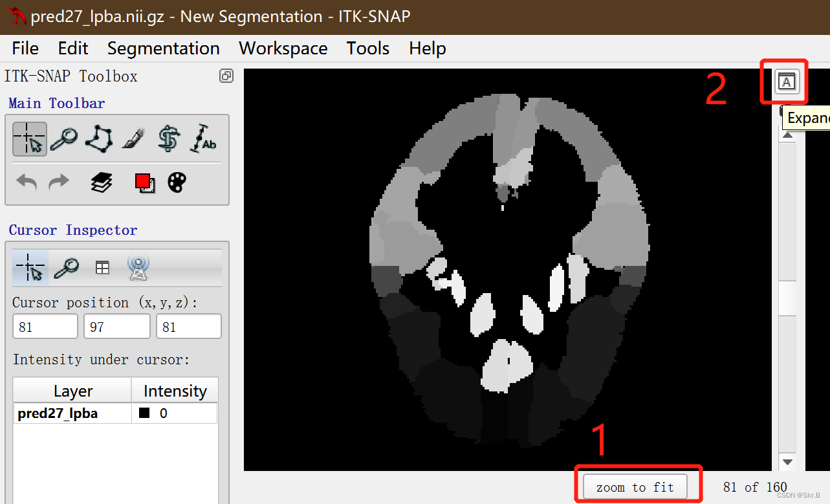Click the Layer column header

click(x=73, y=391)
